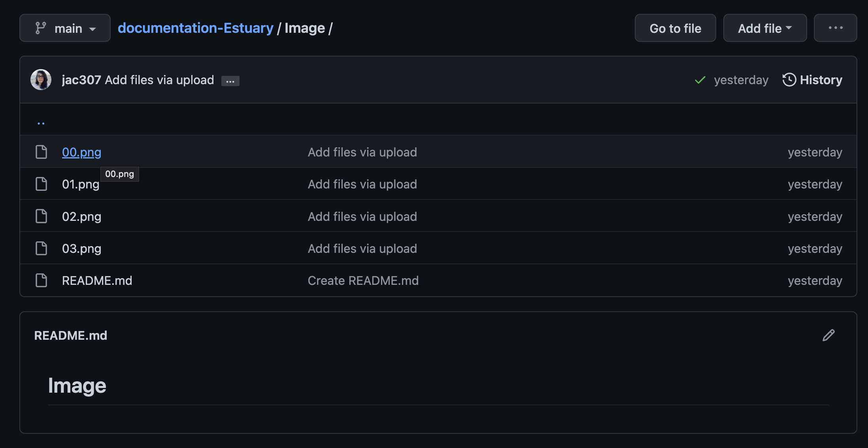Image resolution: width=868 pixels, height=448 pixels.
Task: Expand commit message details ellipsis
Action: (230, 81)
